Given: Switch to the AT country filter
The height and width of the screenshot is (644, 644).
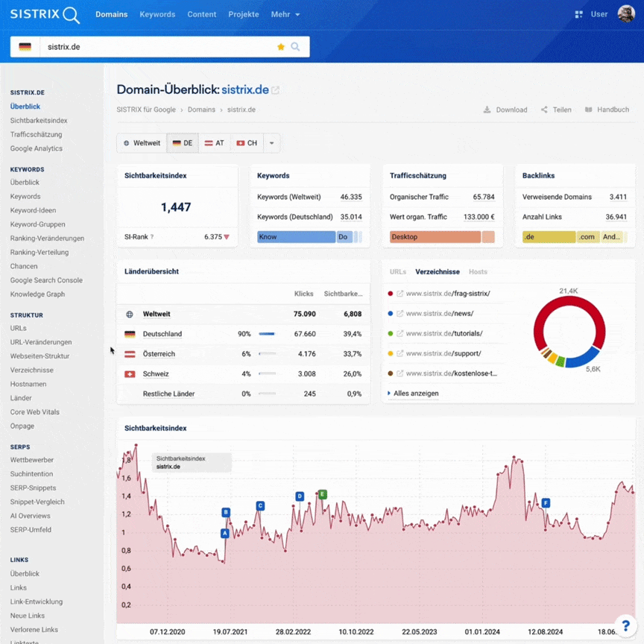Looking at the screenshot, I should pyautogui.click(x=215, y=143).
